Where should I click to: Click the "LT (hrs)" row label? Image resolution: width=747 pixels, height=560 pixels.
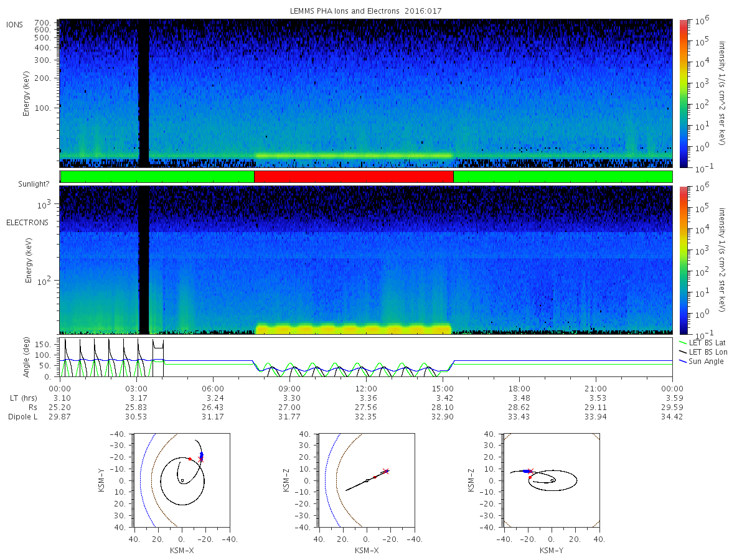(23, 398)
